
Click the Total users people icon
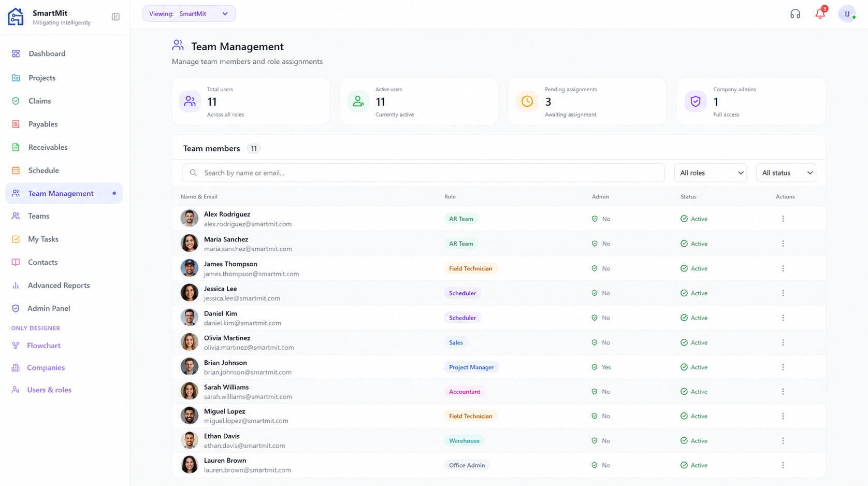click(190, 101)
